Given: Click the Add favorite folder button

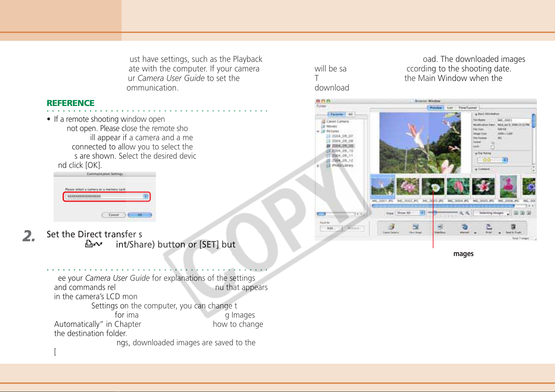Looking at the screenshot, I should 331,228.
